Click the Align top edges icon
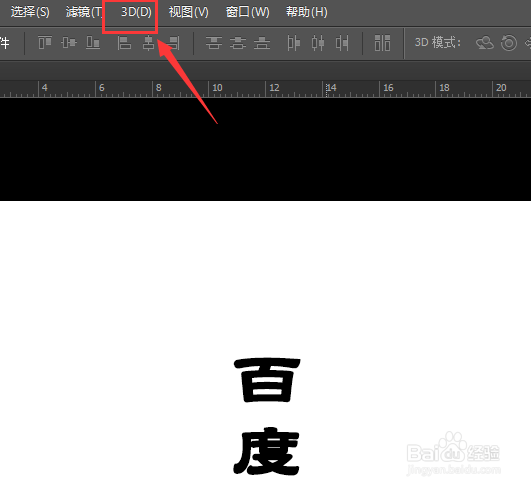The image size is (531, 488). tap(45, 43)
